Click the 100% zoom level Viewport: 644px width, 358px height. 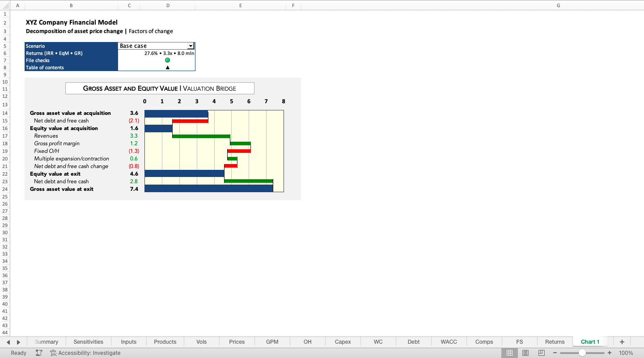[x=626, y=353]
